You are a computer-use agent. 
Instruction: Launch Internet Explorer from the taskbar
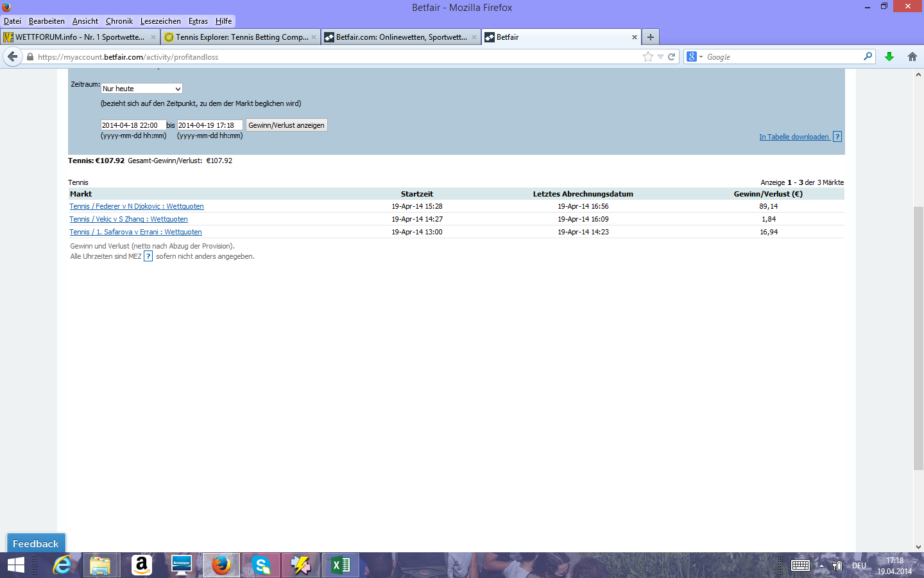pos(62,565)
